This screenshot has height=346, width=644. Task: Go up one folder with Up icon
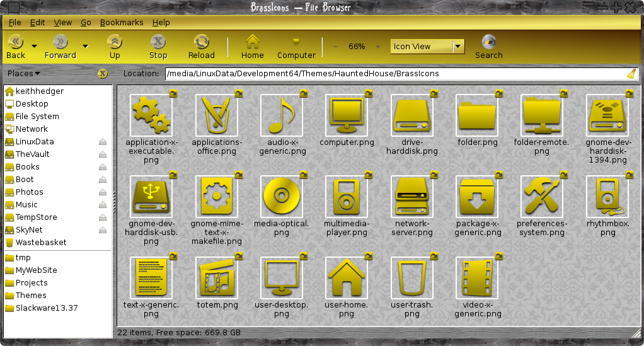(x=115, y=42)
